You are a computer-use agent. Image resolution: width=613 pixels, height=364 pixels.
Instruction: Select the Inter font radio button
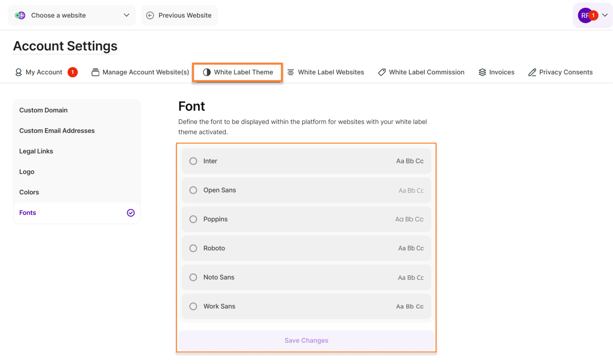coord(193,161)
